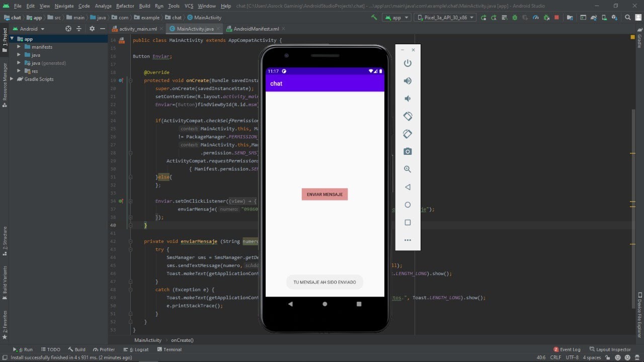The height and width of the screenshot is (362, 644).
Task: Click the MainActivity breadcrumb in navigation bar
Action: tap(204, 18)
